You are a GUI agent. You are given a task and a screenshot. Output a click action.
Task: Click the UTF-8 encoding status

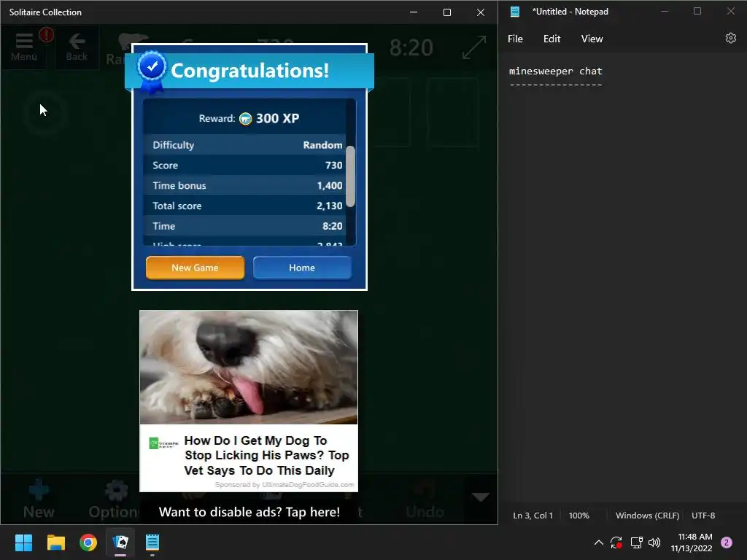click(x=703, y=516)
